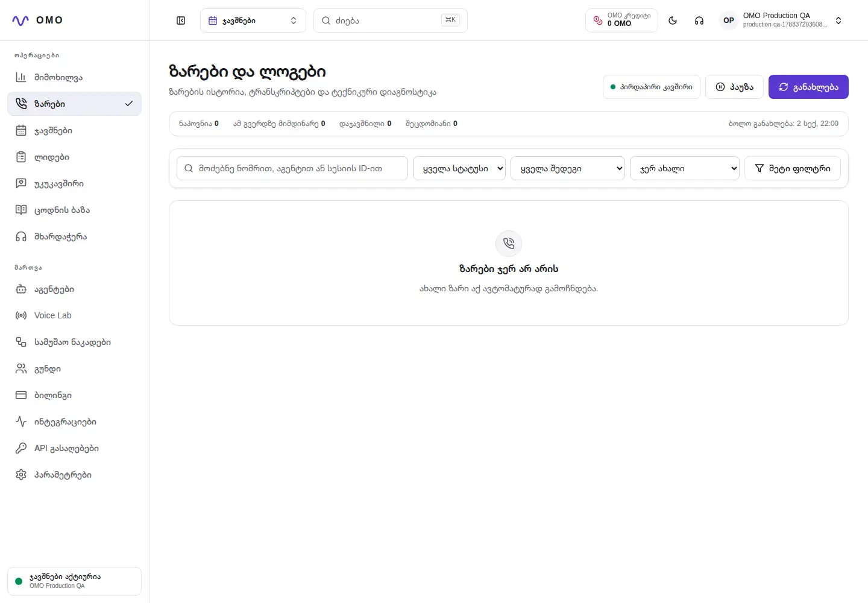Toggle dark mode moon icon
868x603 pixels.
pyautogui.click(x=673, y=21)
